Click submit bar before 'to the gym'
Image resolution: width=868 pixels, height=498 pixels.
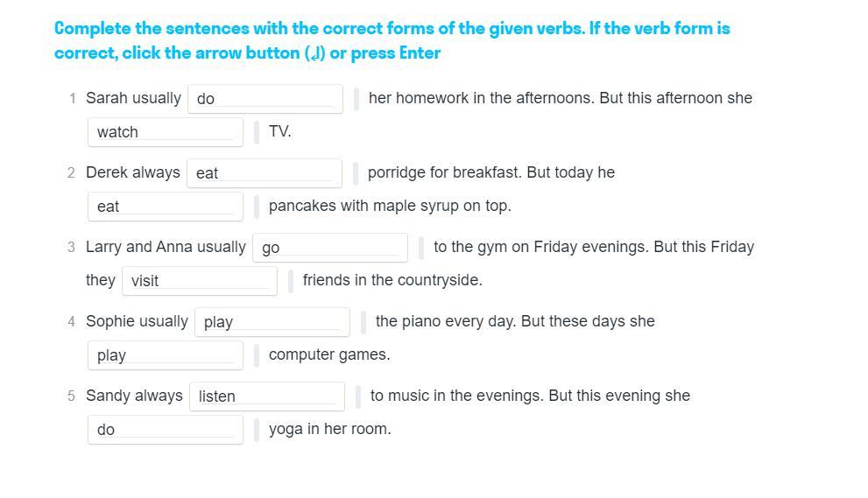[421, 248]
